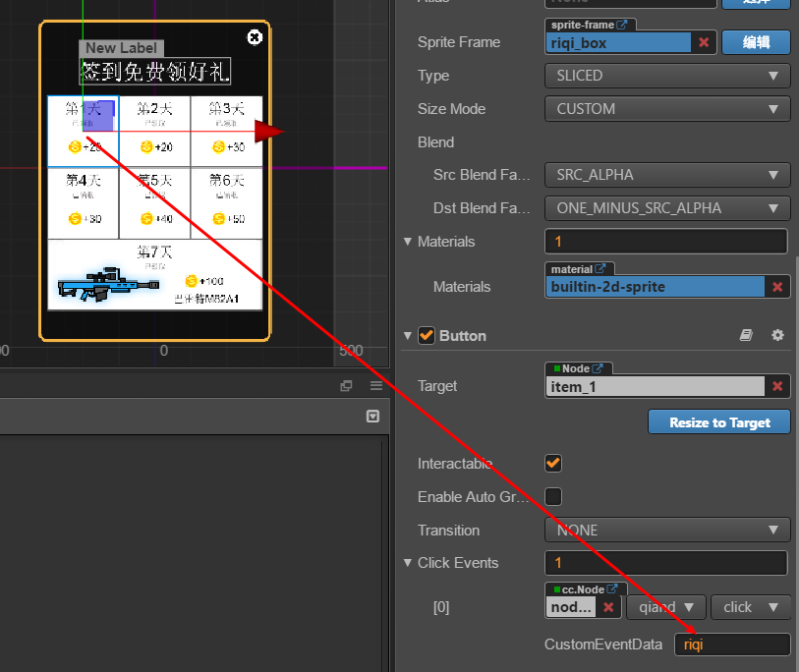Click the Sprite Frame property label

[459, 42]
